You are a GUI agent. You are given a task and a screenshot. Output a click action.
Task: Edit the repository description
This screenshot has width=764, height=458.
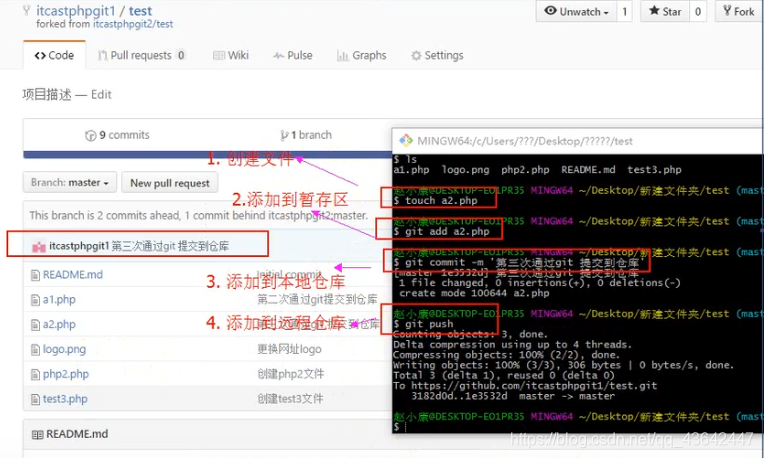[x=101, y=94]
